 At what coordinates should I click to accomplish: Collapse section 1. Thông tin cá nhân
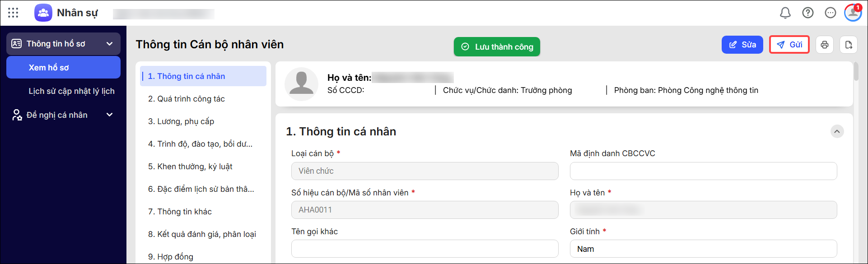[837, 131]
